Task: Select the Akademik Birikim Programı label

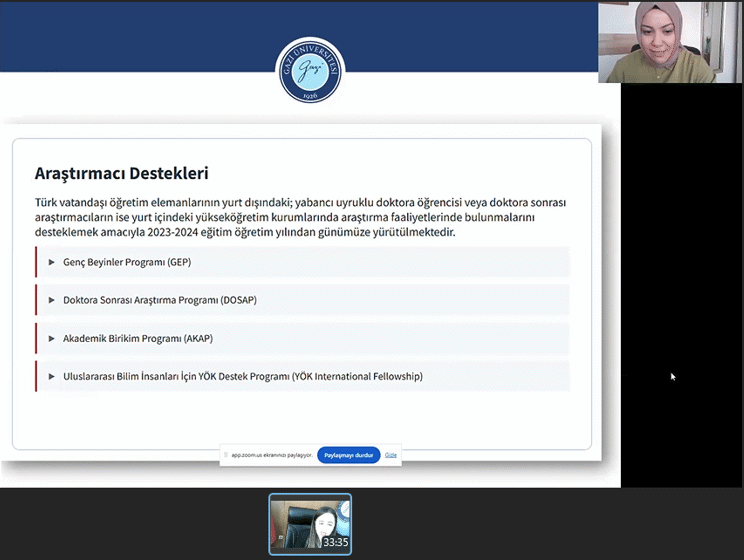Action: pos(138,338)
